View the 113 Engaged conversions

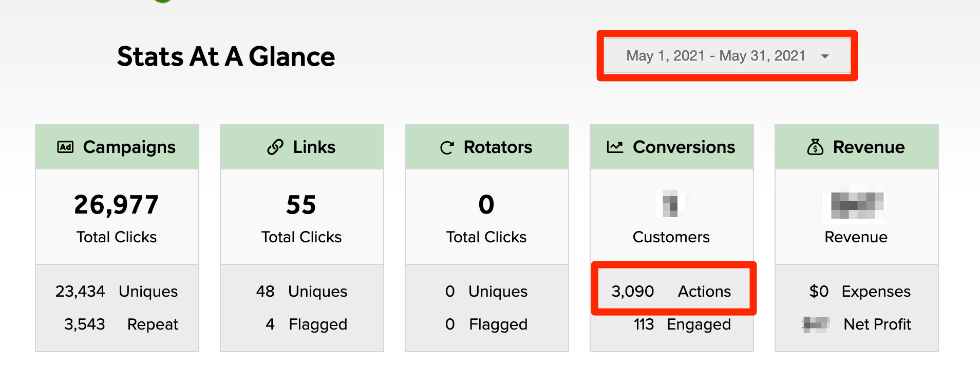682,324
